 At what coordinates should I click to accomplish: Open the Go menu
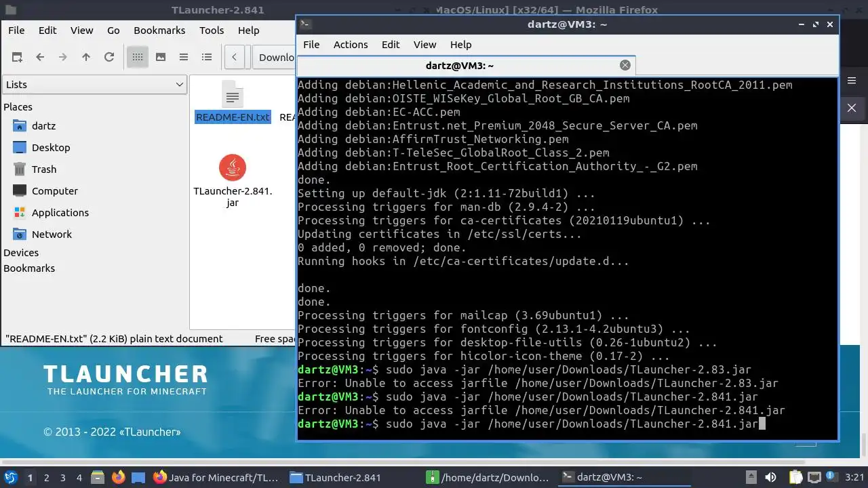(x=113, y=30)
